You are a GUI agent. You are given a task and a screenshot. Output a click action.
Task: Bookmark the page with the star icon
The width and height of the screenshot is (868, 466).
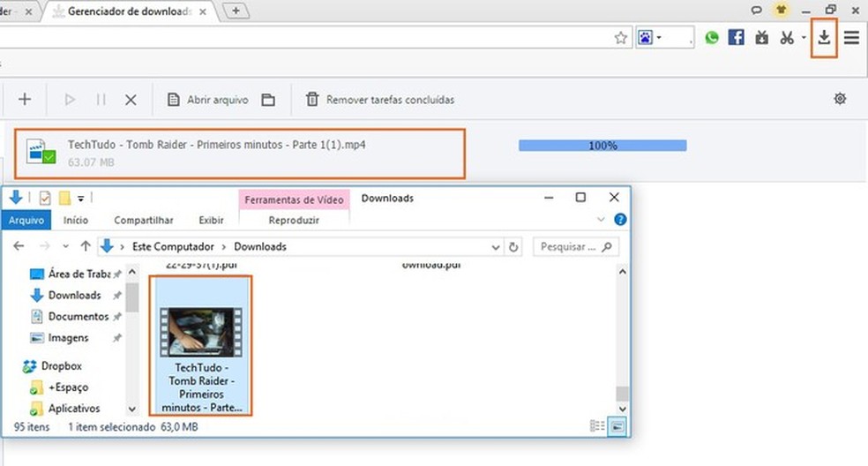(x=620, y=38)
